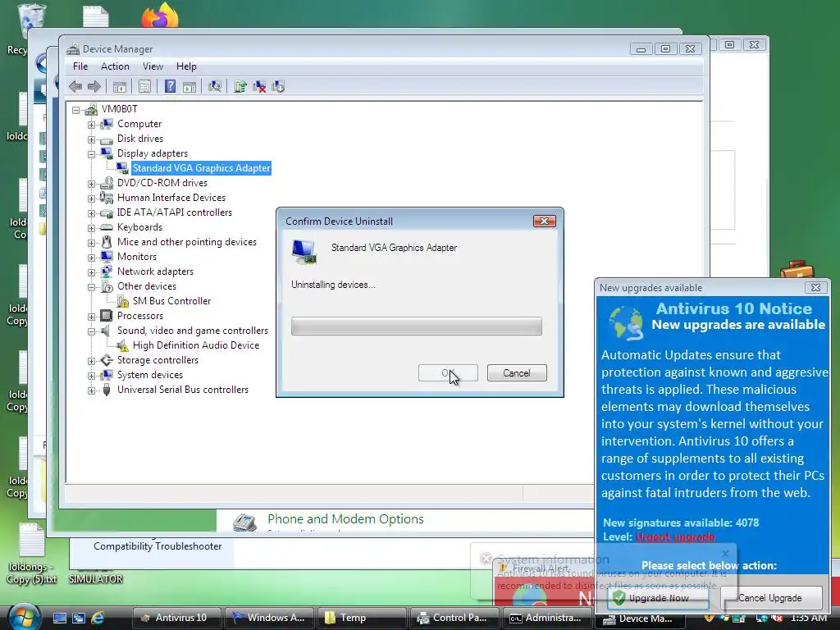Open the Properties toolbar icon
Image resolution: width=840 pixels, height=630 pixels.
coord(144,87)
